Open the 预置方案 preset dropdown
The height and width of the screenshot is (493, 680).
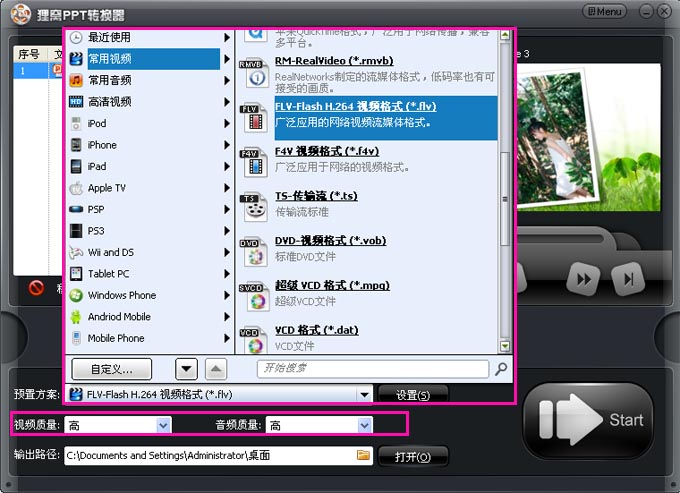click(x=364, y=395)
